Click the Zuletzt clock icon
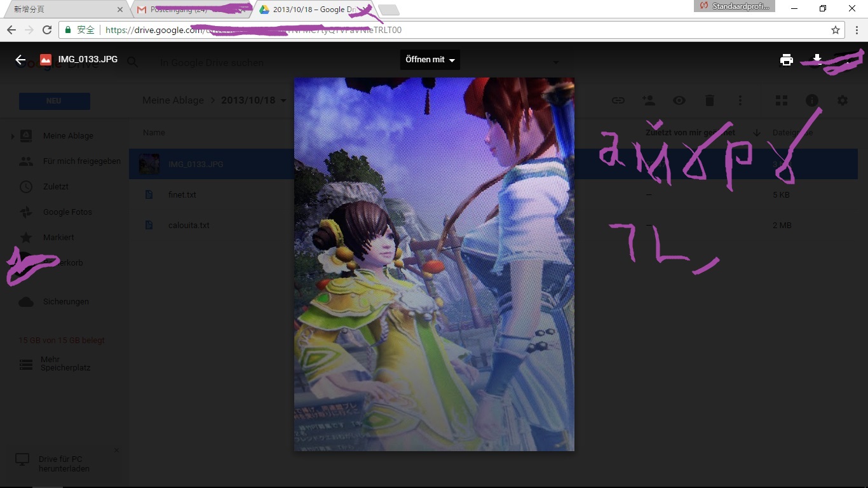 pyautogui.click(x=26, y=187)
